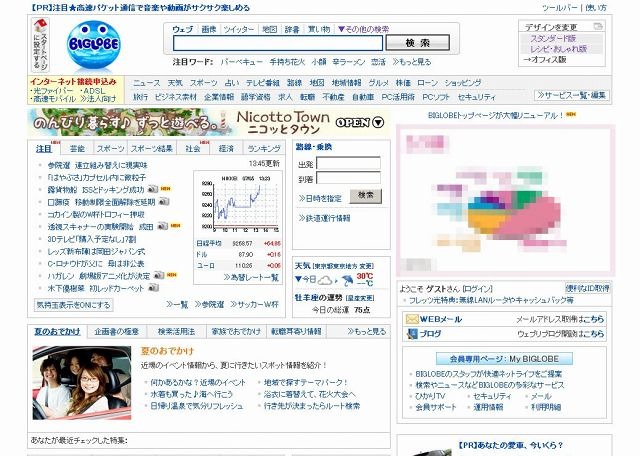Click the web search text field
This screenshot has height=456, width=640.
278,43
